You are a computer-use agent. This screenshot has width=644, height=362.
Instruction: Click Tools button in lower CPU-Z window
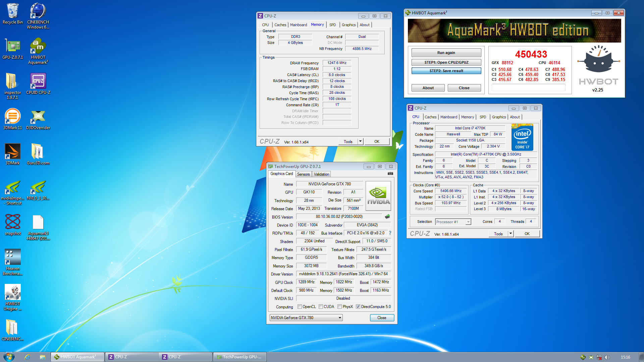coord(498,234)
